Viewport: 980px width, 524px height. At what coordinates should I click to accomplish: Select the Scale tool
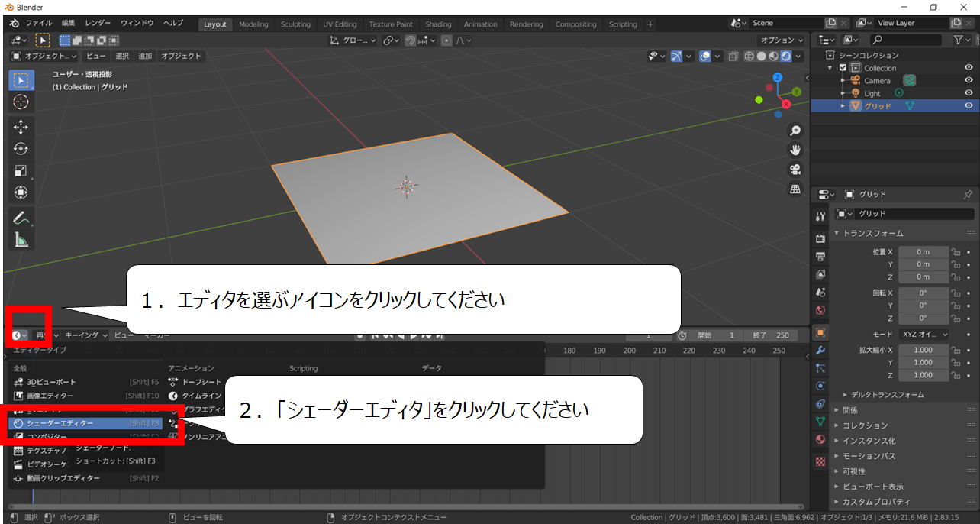(21, 170)
